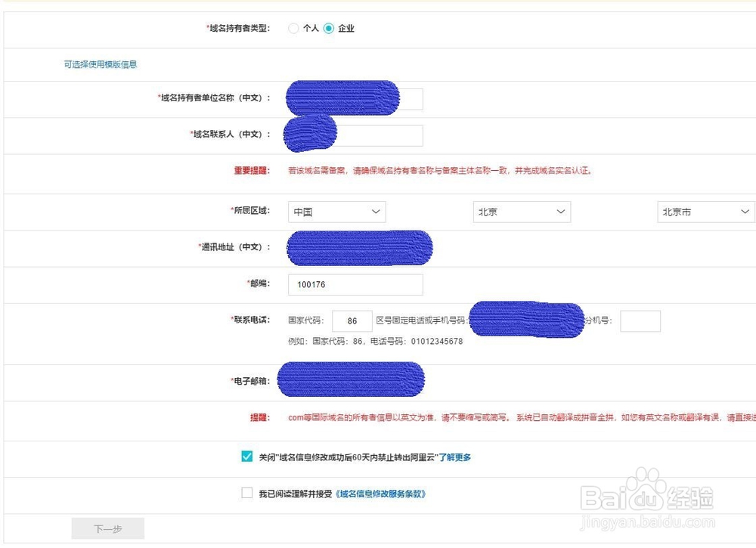Click the 例如 phone number example text
The height and width of the screenshot is (548, 756).
point(375,341)
